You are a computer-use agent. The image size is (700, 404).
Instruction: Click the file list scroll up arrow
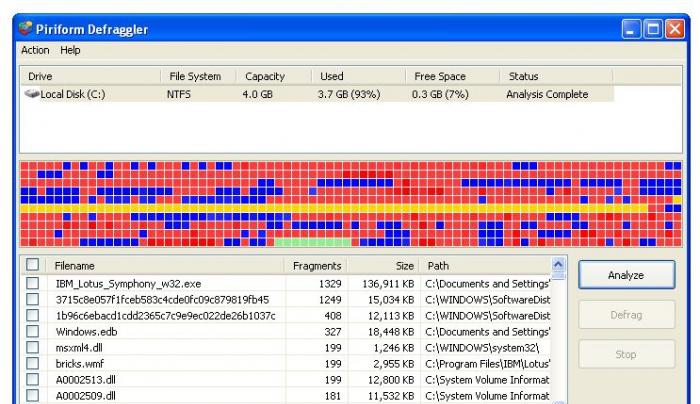pos(558,264)
